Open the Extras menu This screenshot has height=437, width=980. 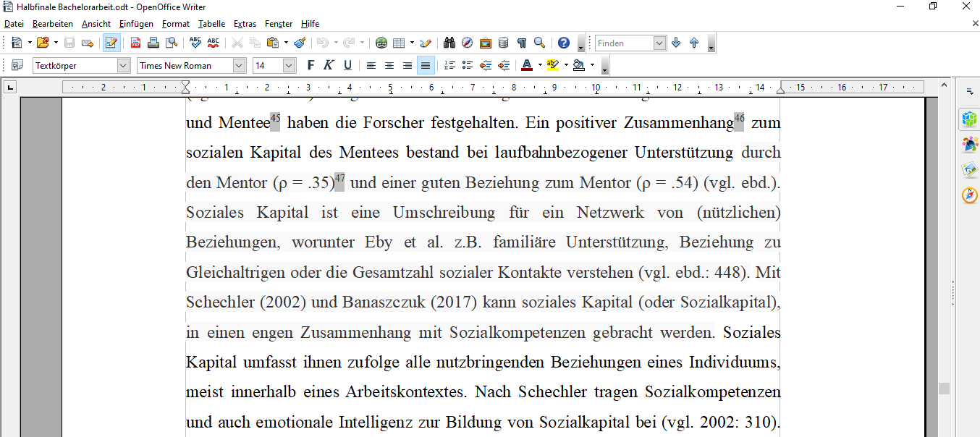(x=244, y=23)
